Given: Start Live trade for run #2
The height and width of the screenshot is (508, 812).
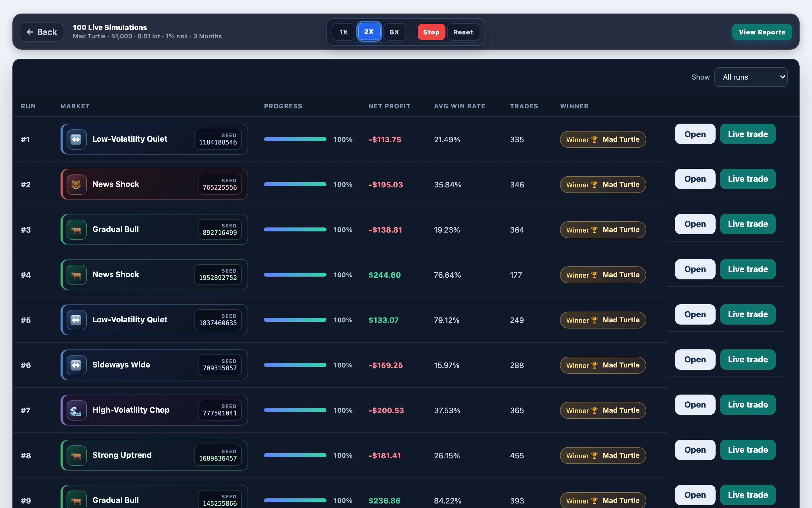Looking at the screenshot, I should [748, 179].
